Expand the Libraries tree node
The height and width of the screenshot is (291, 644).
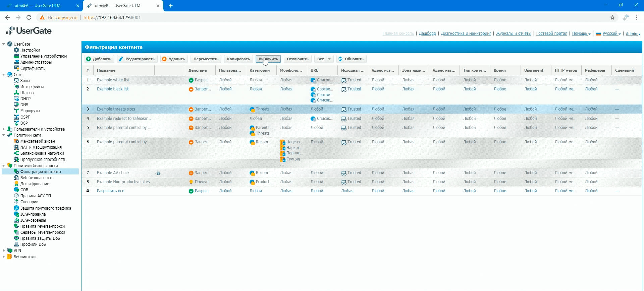[4, 257]
